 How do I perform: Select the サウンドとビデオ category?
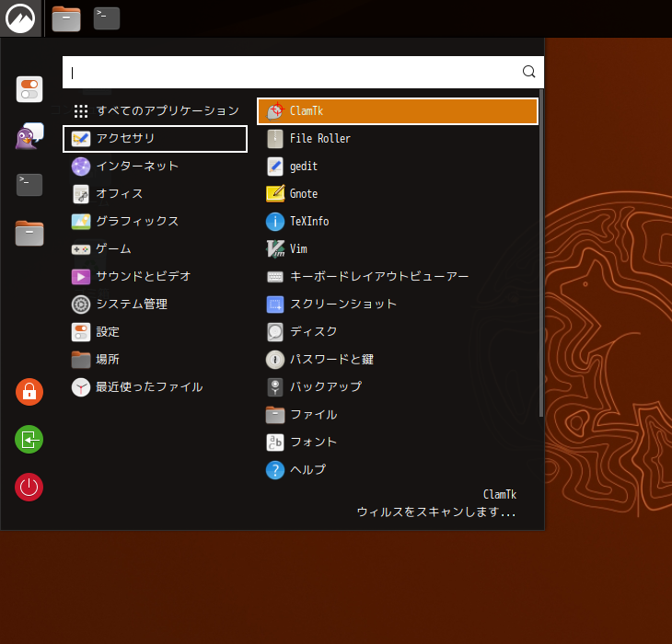[x=156, y=277]
